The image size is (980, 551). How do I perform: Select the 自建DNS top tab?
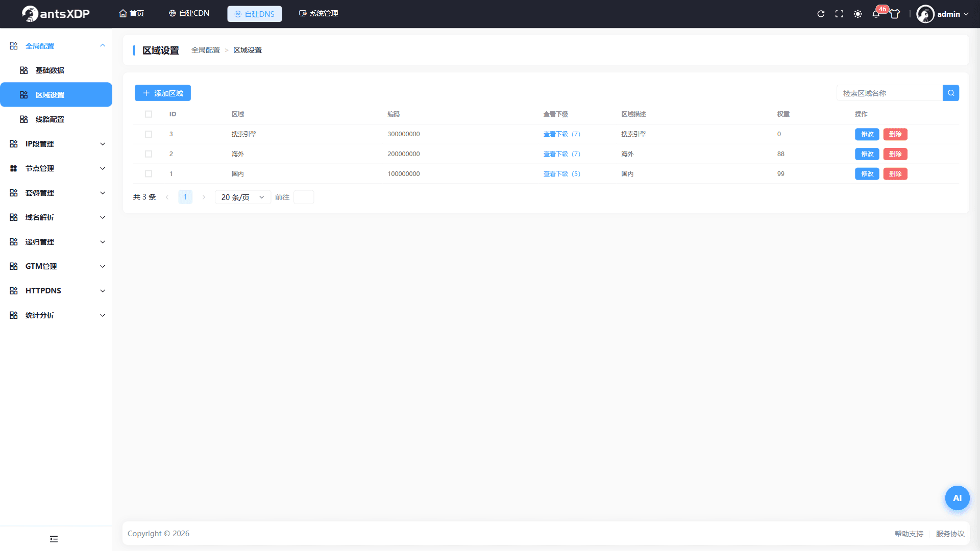(x=255, y=14)
